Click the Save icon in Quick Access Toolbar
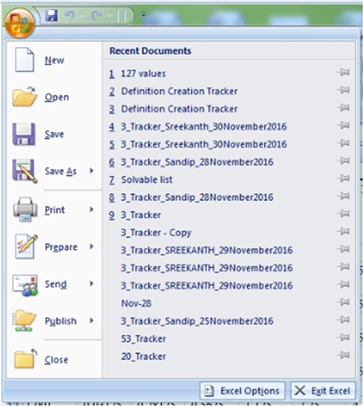 pos(52,15)
